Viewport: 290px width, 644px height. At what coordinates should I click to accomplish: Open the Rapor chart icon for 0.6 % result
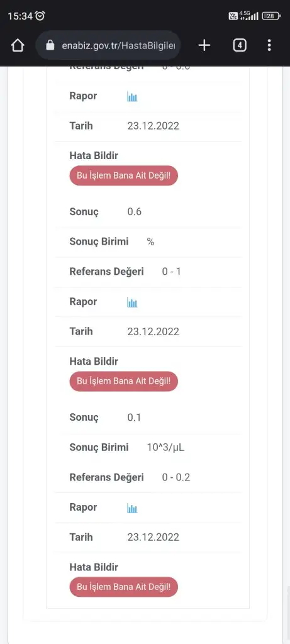point(132,303)
